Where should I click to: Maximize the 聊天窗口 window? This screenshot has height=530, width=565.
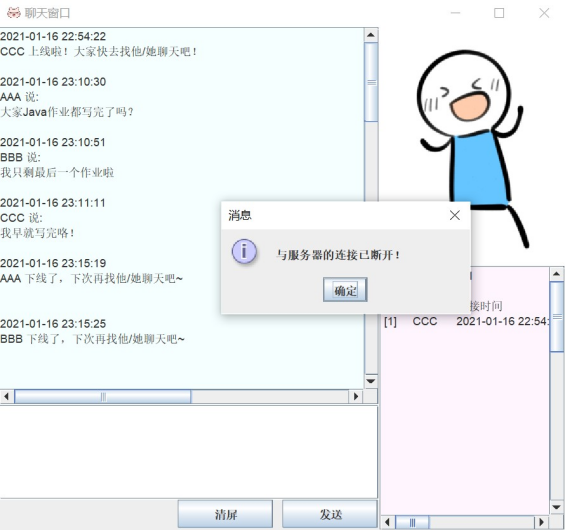coord(499,13)
